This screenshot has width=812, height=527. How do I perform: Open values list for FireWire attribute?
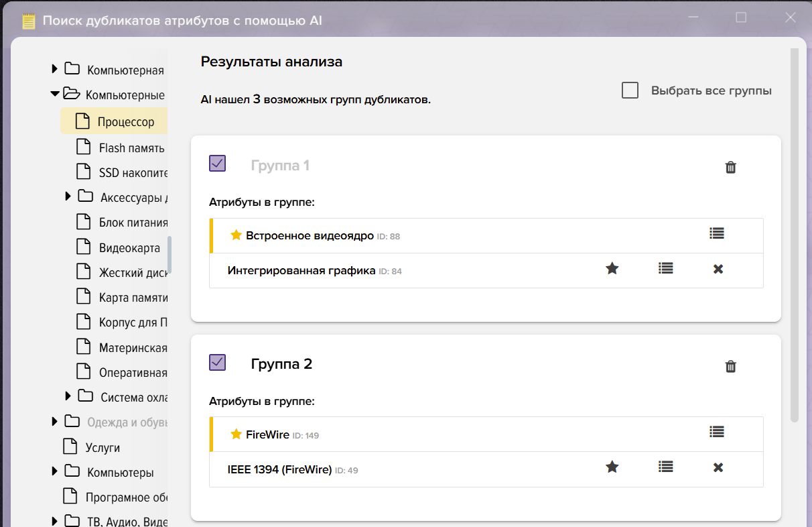[x=717, y=432]
